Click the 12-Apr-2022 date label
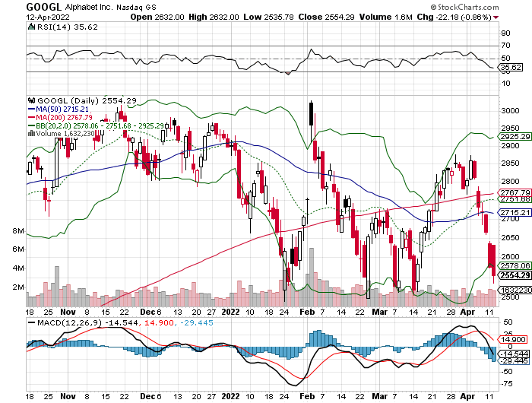This screenshot has height=403, width=532. click(47, 17)
